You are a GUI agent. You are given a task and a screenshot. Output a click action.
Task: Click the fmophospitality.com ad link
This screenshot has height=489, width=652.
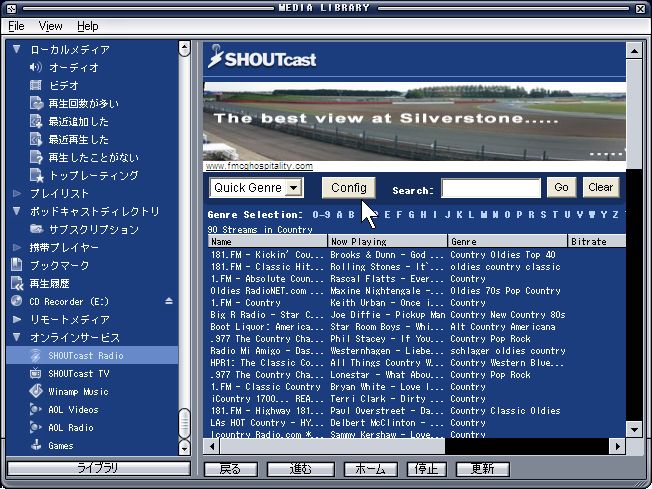pyautogui.click(x=259, y=166)
